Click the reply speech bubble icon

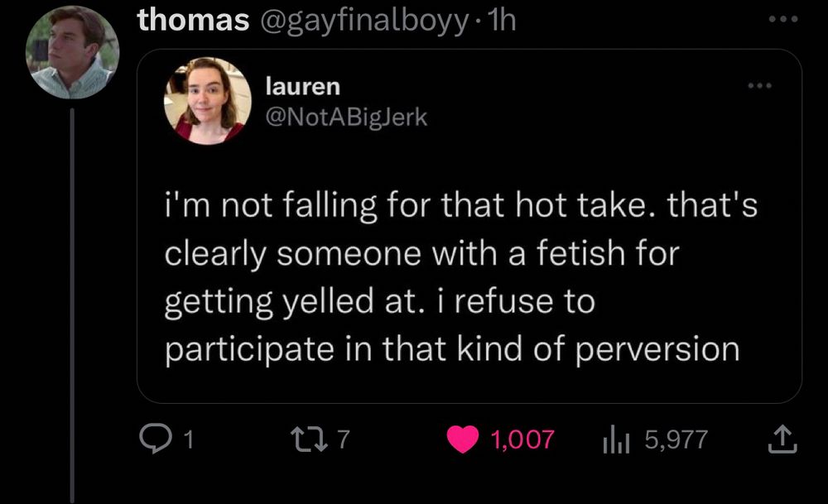(x=154, y=439)
